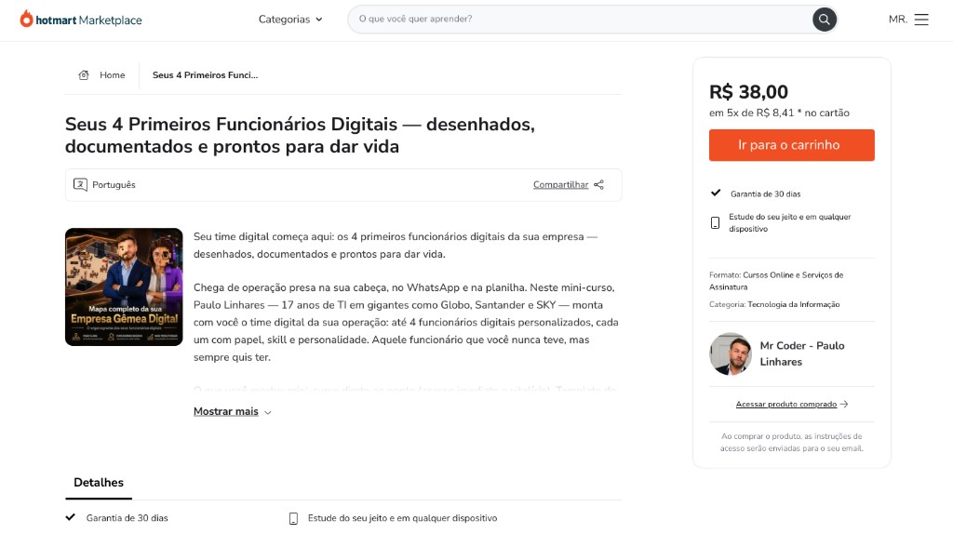Open the Mr Coder author avatar photo

pos(730,353)
